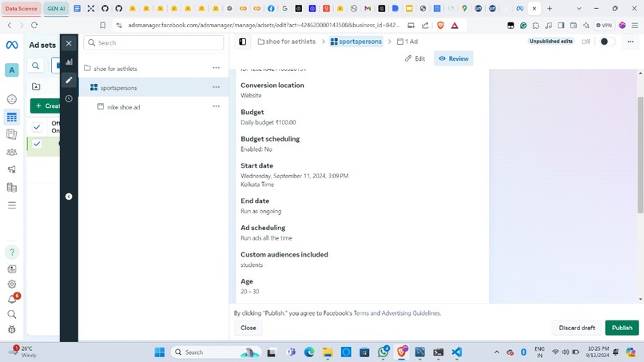Focus the campaign tree Search field
This screenshot has width=644, height=362.
(153, 42)
